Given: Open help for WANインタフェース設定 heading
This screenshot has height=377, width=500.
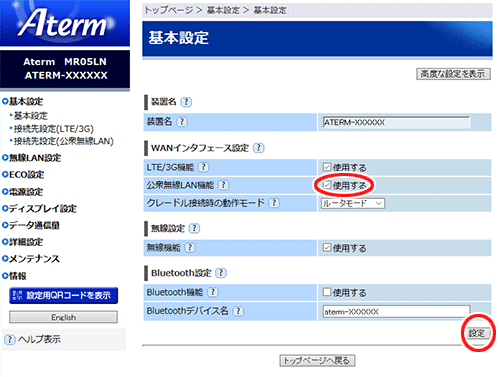Looking at the screenshot, I should [x=259, y=148].
